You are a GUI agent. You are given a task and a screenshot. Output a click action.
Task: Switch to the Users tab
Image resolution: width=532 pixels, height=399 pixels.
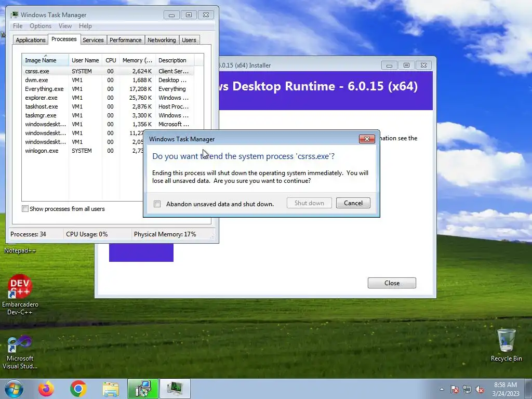click(x=189, y=40)
